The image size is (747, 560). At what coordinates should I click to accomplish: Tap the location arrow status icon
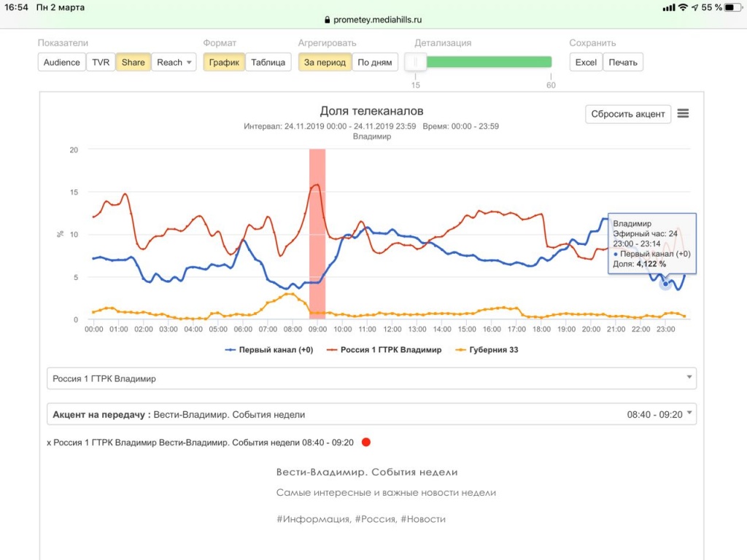click(x=695, y=7)
